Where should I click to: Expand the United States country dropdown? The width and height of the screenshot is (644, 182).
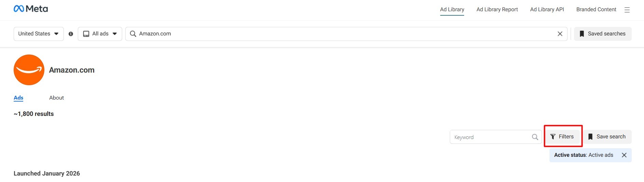tap(39, 34)
